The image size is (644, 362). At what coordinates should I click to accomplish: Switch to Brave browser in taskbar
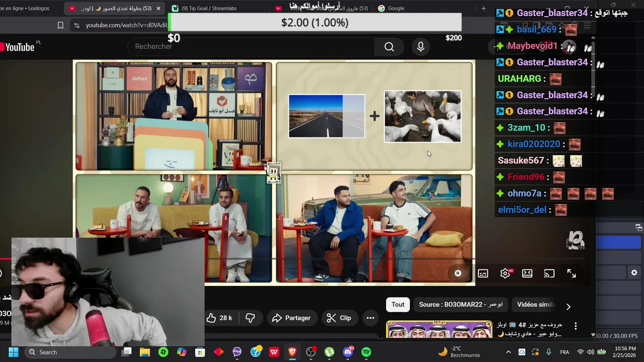[x=292, y=352]
